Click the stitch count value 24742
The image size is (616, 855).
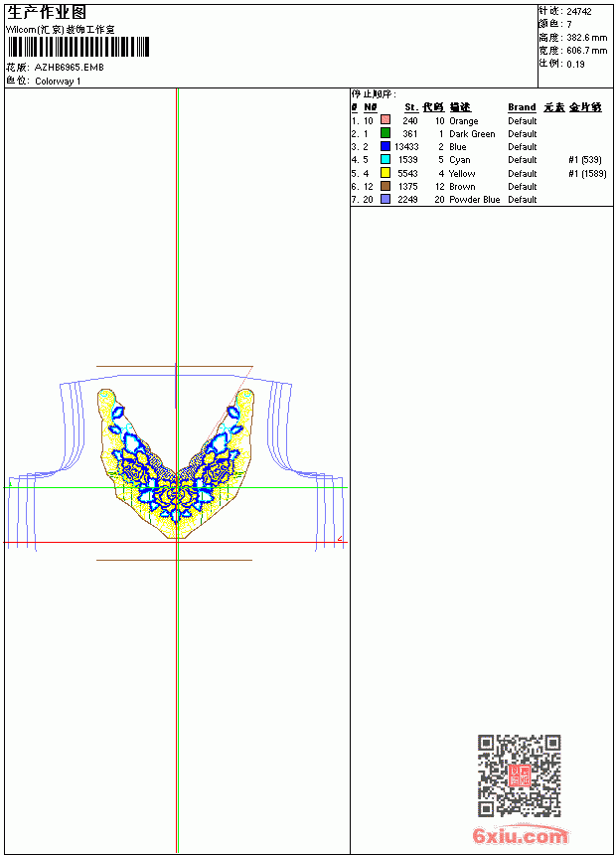[579, 12]
